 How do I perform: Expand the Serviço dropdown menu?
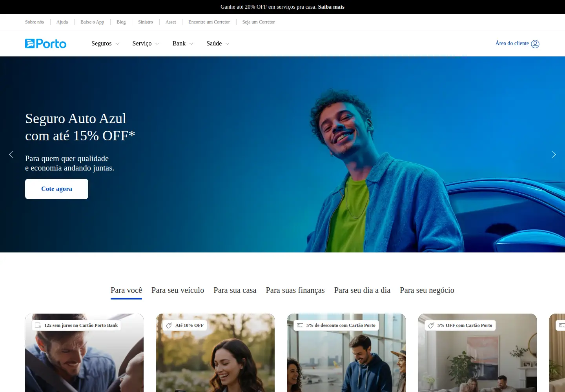(146, 44)
